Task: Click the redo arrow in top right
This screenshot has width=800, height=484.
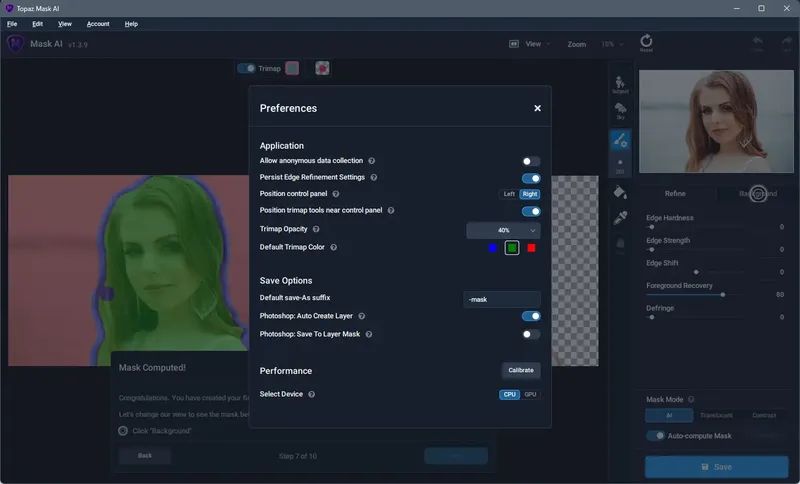Action: (x=786, y=42)
